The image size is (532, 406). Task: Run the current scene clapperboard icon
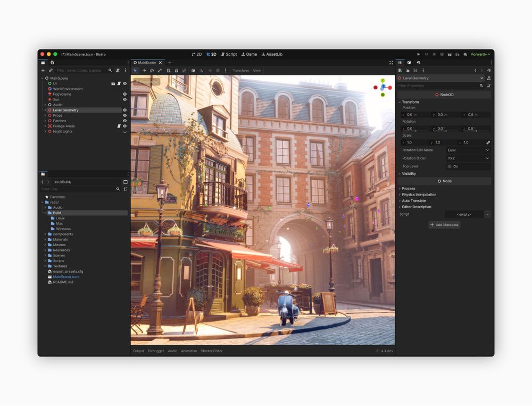(x=450, y=54)
